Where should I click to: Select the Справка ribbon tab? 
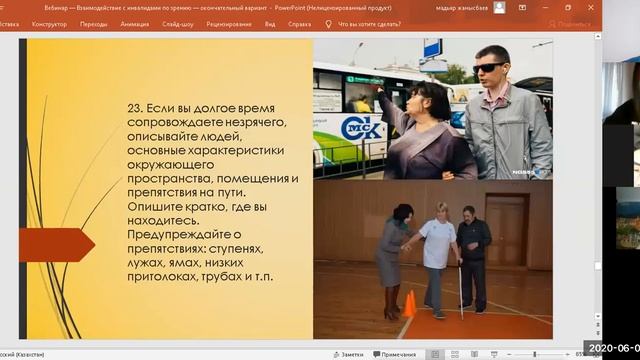pyautogui.click(x=300, y=24)
